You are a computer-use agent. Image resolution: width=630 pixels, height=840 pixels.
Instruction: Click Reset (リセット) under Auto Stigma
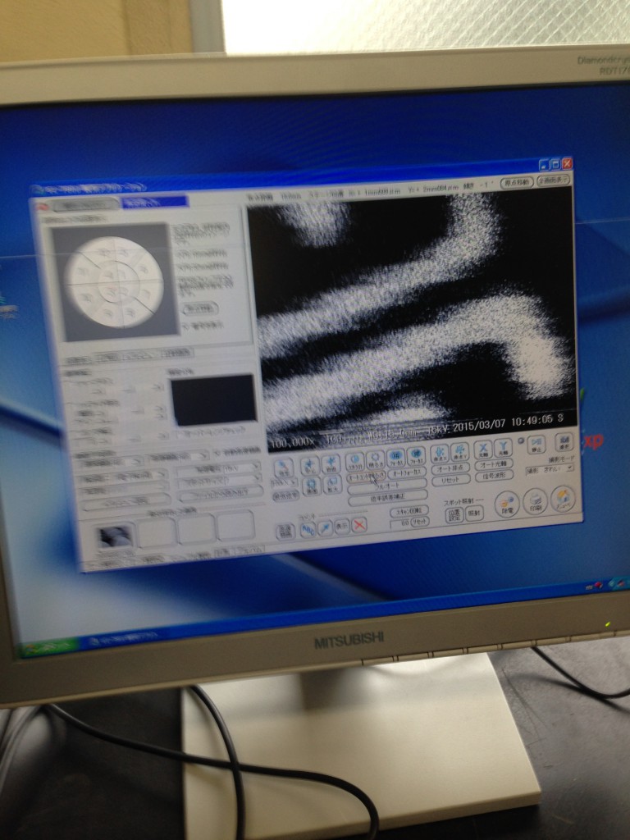(x=450, y=481)
